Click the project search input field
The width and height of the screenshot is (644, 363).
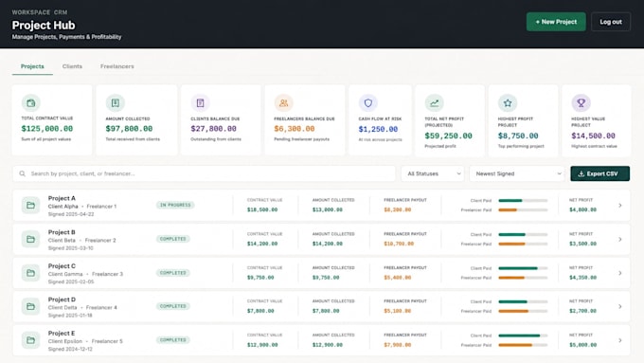[205, 173]
